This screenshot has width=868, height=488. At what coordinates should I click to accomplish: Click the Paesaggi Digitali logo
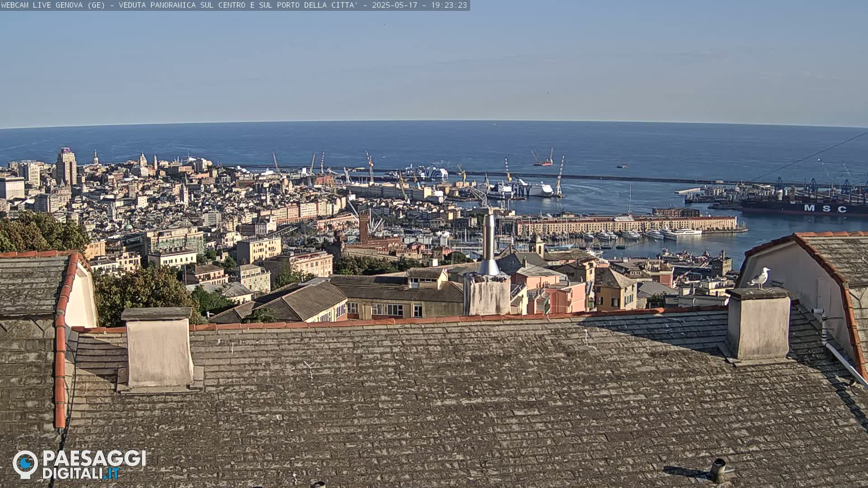(x=79, y=465)
